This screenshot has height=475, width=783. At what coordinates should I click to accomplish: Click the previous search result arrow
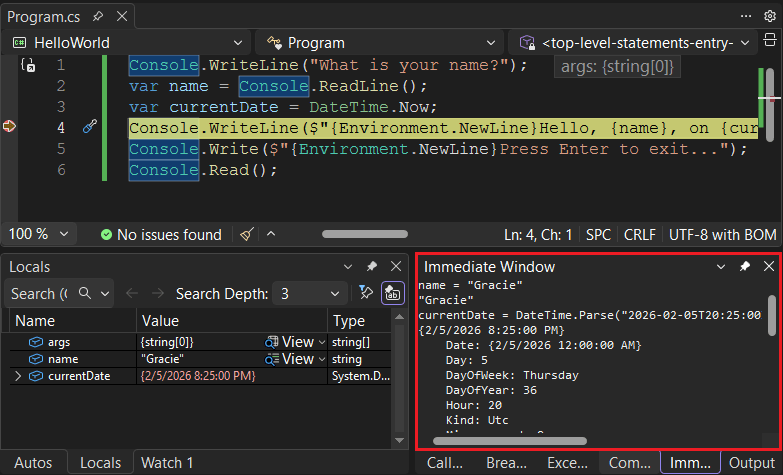[x=132, y=293]
